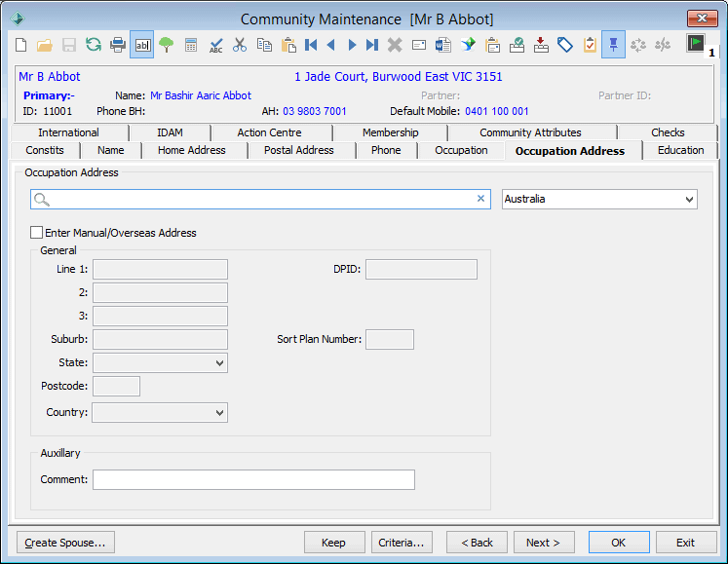Viewport: 728px width, 564px height.
Task: Click the DPID field
Action: (421, 269)
